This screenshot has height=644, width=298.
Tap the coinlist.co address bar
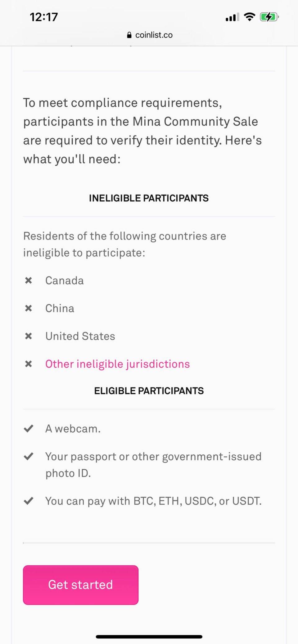tap(149, 35)
